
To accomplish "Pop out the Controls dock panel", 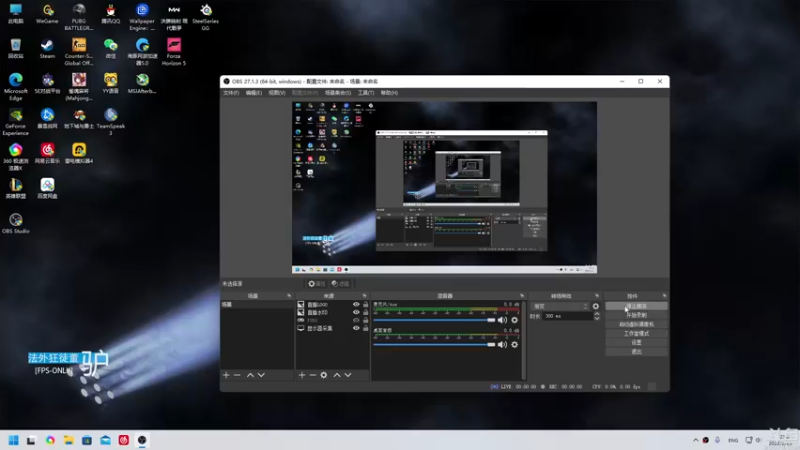I will tap(664, 296).
